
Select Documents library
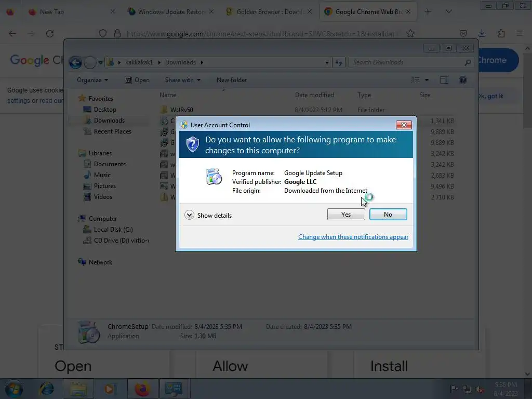pyautogui.click(x=110, y=164)
